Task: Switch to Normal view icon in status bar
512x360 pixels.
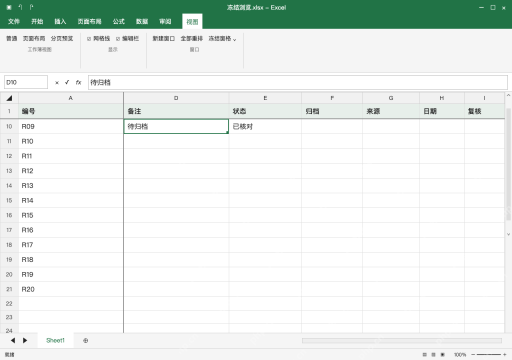Action: coord(424,355)
